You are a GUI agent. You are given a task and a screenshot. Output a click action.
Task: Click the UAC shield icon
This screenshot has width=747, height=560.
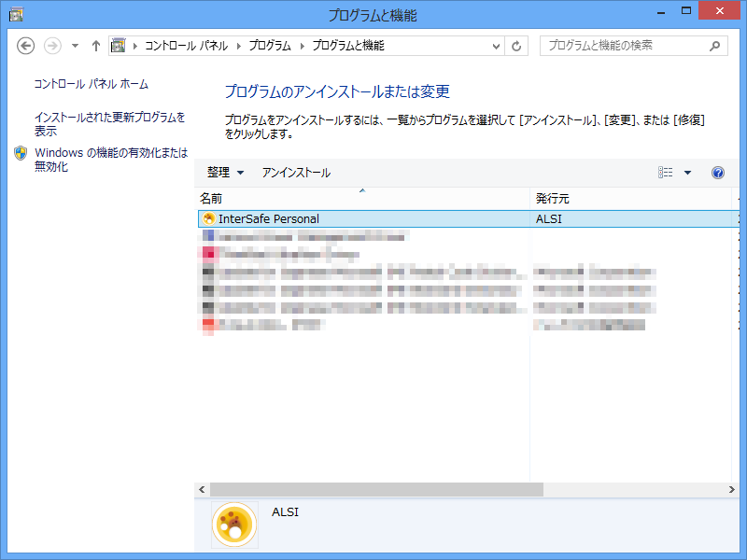coord(21,153)
